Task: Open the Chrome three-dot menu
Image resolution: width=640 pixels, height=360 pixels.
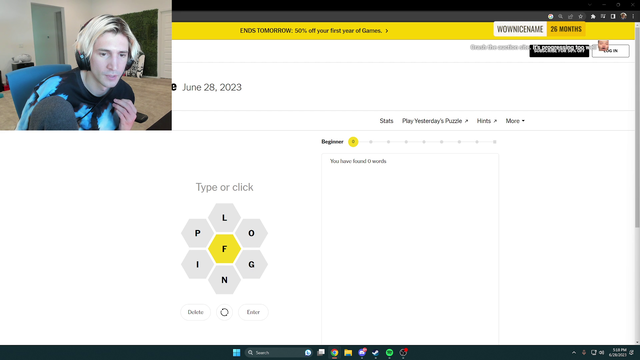Action: 633,16
